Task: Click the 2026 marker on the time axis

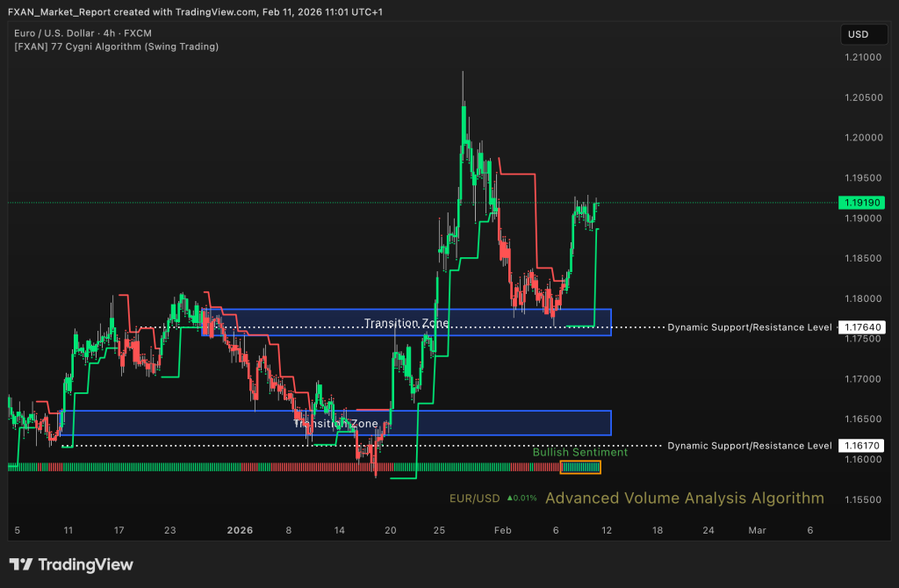Action: pyautogui.click(x=240, y=530)
